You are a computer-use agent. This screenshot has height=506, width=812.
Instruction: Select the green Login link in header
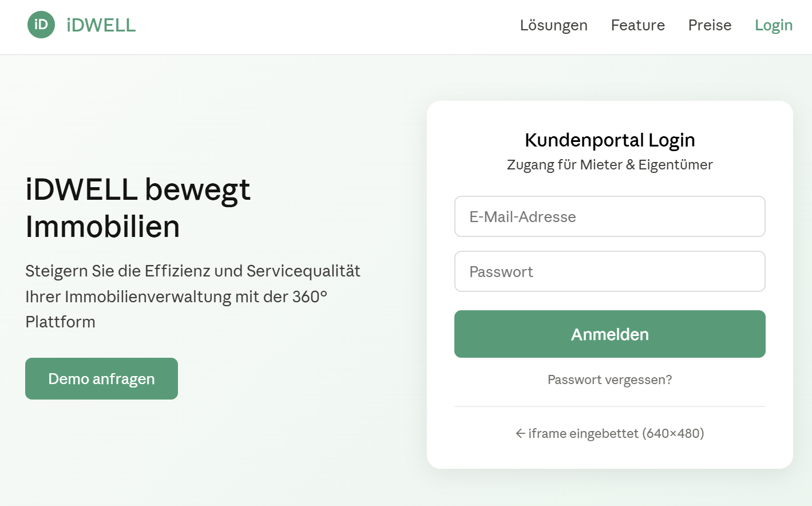773,25
